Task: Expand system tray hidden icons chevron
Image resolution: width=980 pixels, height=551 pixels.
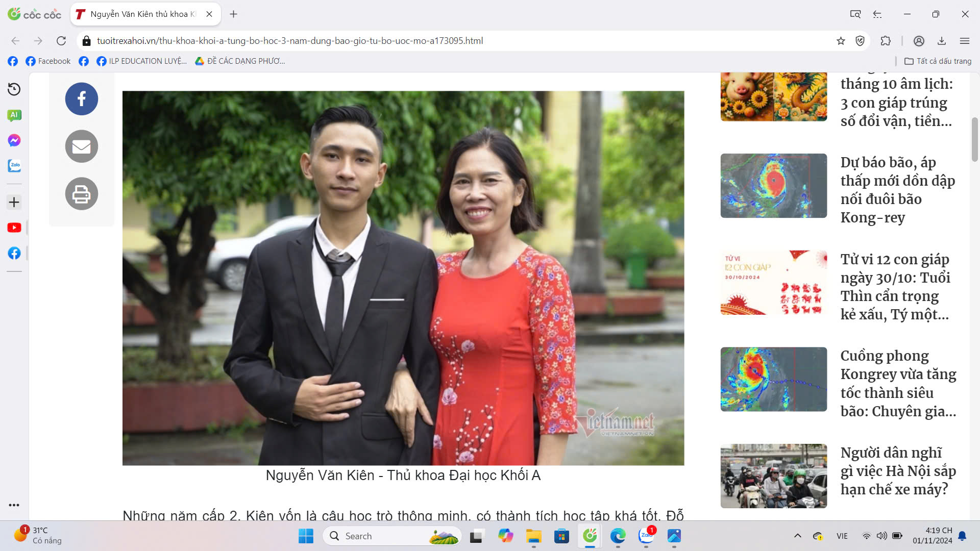Action: 797,536
